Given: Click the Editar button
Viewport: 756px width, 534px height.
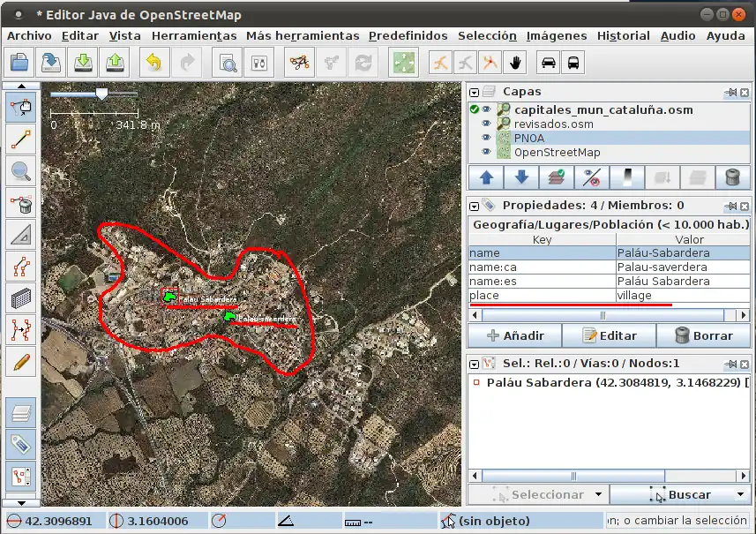Looking at the screenshot, I should 610,335.
